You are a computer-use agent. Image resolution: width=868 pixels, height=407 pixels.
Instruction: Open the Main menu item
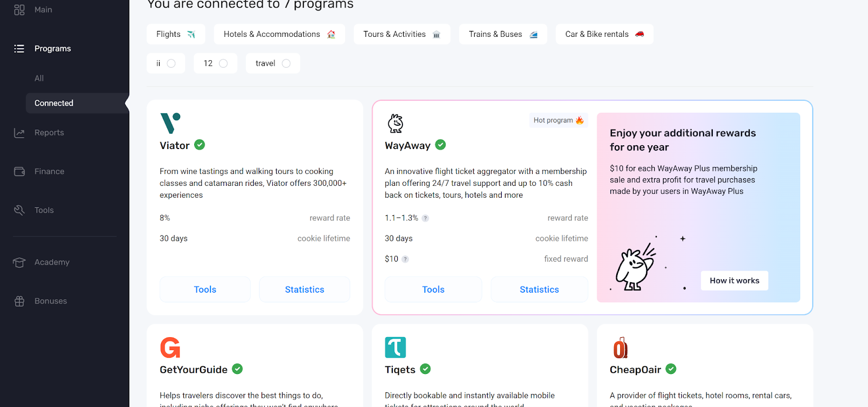[43, 10]
